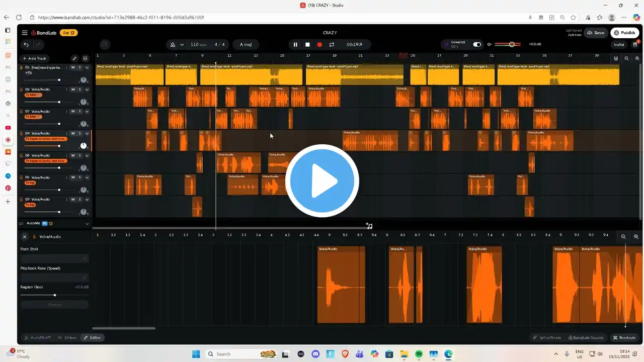Open the AutoPitch tab
Screen dimensions: 644x362
coord(38,338)
